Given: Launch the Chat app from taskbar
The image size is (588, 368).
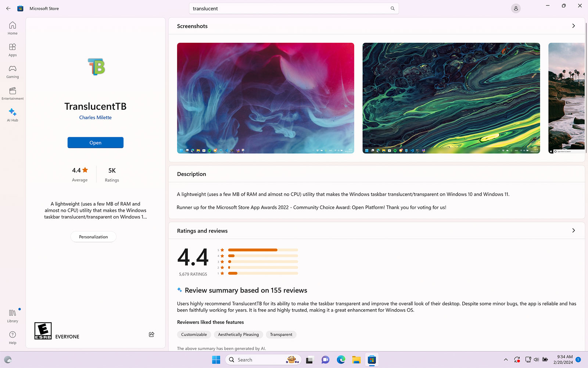Looking at the screenshot, I should coord(325,360).
